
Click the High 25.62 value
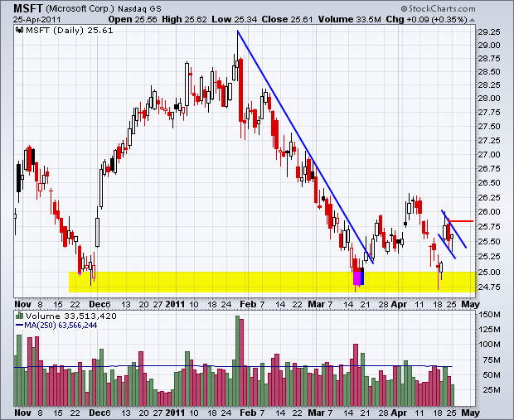(184, 20)
